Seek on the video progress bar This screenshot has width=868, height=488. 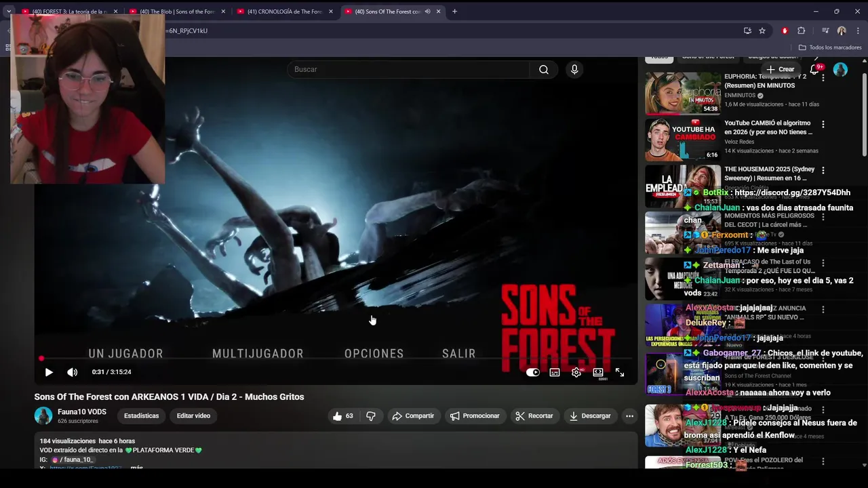coord(336,359)
